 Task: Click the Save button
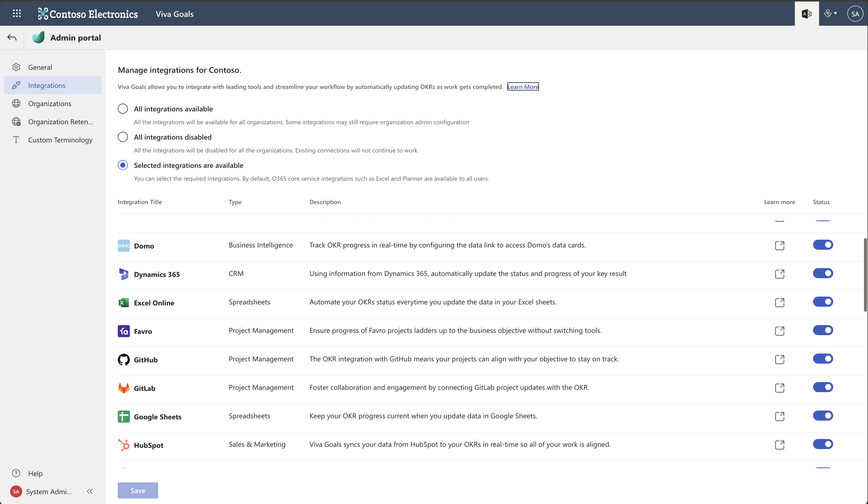point(138,490)
